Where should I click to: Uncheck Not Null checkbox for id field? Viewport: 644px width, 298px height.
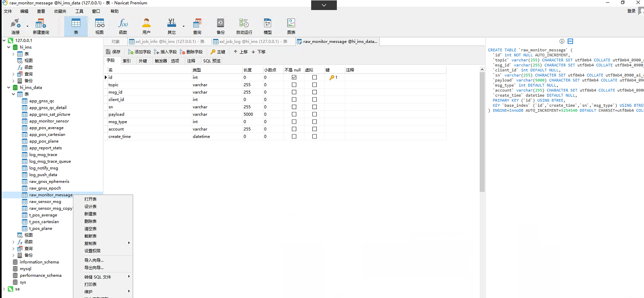click(294, 77)
